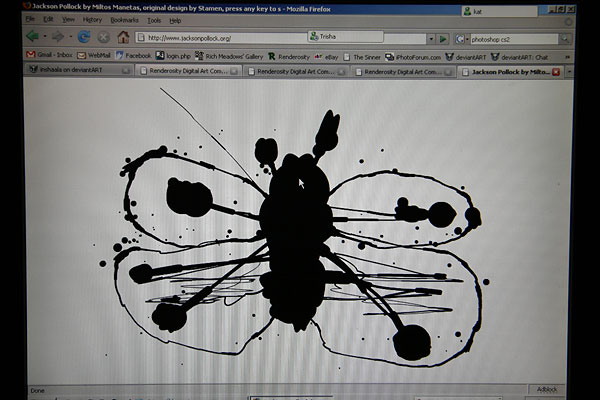Open the File menu
The width and height of the screenshot is (600, 400).
tap(30, 19)
